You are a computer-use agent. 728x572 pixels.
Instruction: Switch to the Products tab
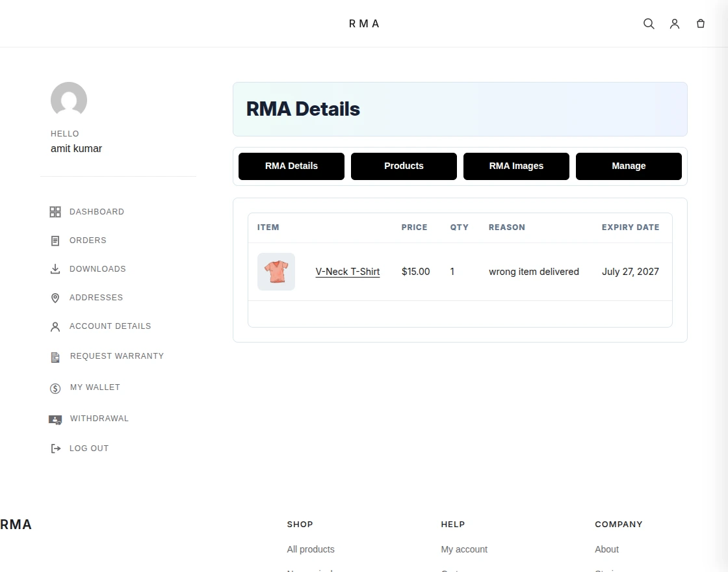point(404,166)
